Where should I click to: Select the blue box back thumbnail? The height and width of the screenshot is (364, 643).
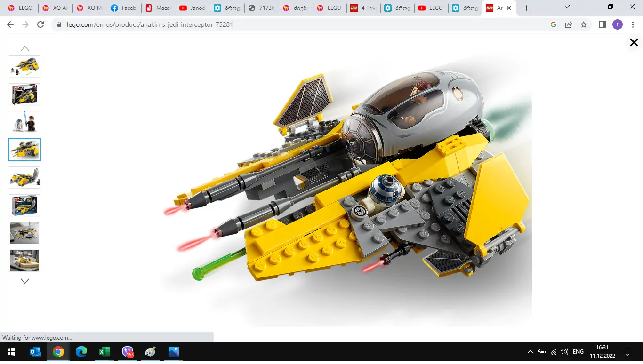click(x=25, y=206)
